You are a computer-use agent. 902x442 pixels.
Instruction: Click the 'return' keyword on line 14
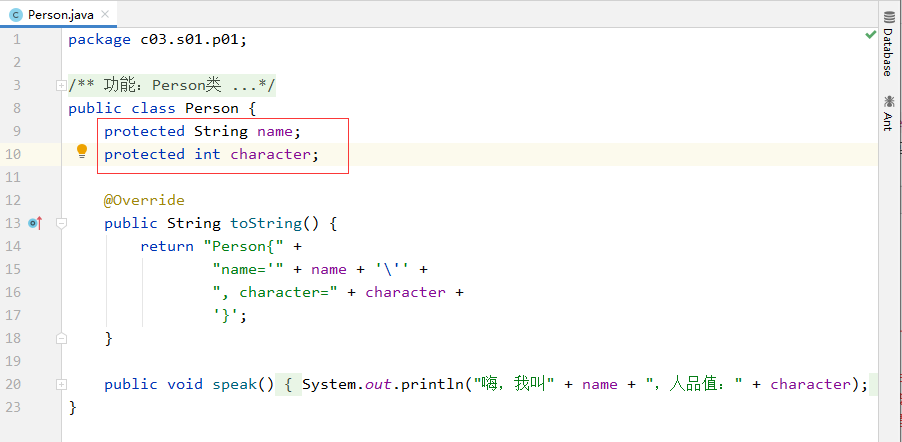pos(167,246)
